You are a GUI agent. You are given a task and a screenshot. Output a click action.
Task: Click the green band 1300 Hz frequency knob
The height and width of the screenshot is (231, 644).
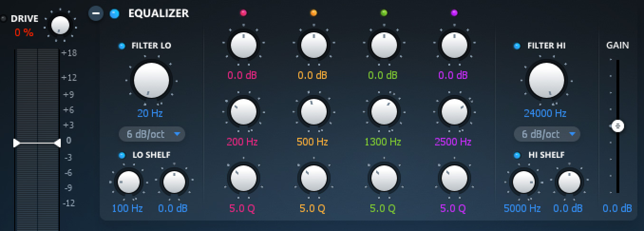tap(384, 112)
